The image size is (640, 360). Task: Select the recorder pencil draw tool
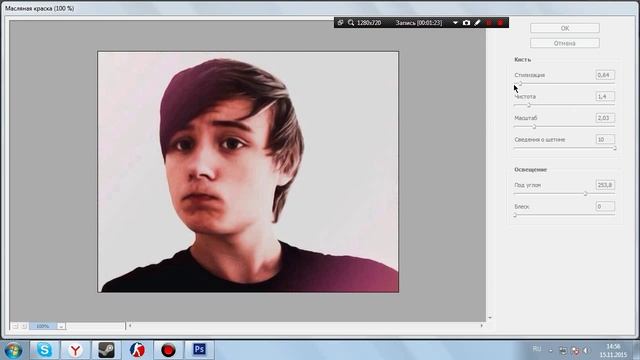477,23
